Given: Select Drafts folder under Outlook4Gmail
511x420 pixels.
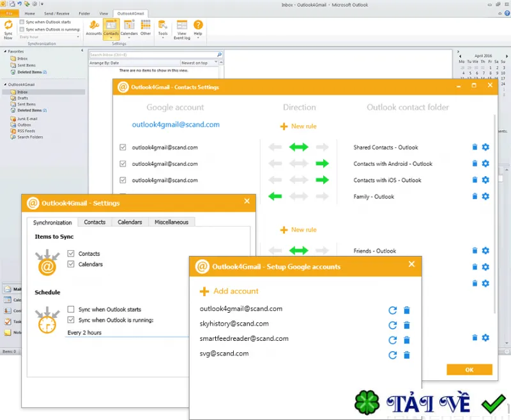Looking at the screenshot, I should pos(23,98).
